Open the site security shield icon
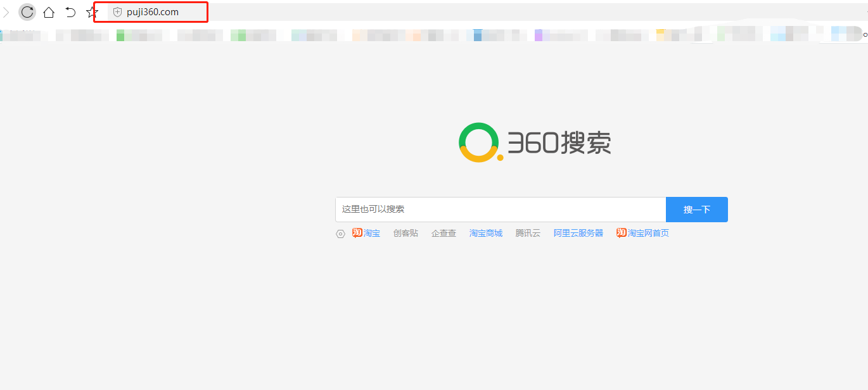This screenshot has width=868, height=390. 117,12
